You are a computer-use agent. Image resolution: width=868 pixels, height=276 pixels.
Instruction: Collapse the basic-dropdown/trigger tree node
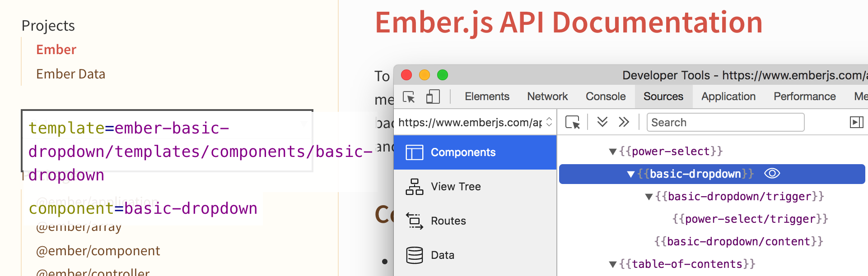[649, 197]
